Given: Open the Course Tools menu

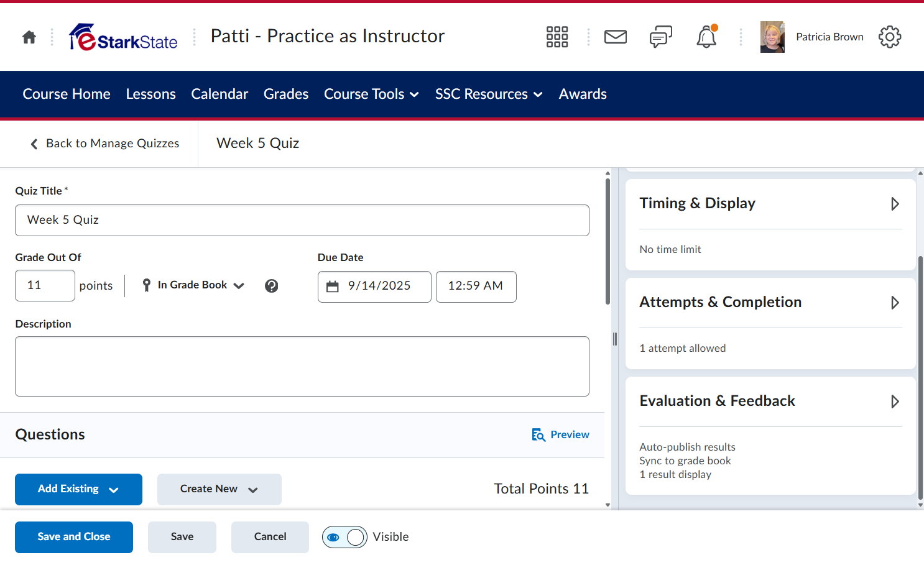Looking at the screenshot, I should [371, 94].
